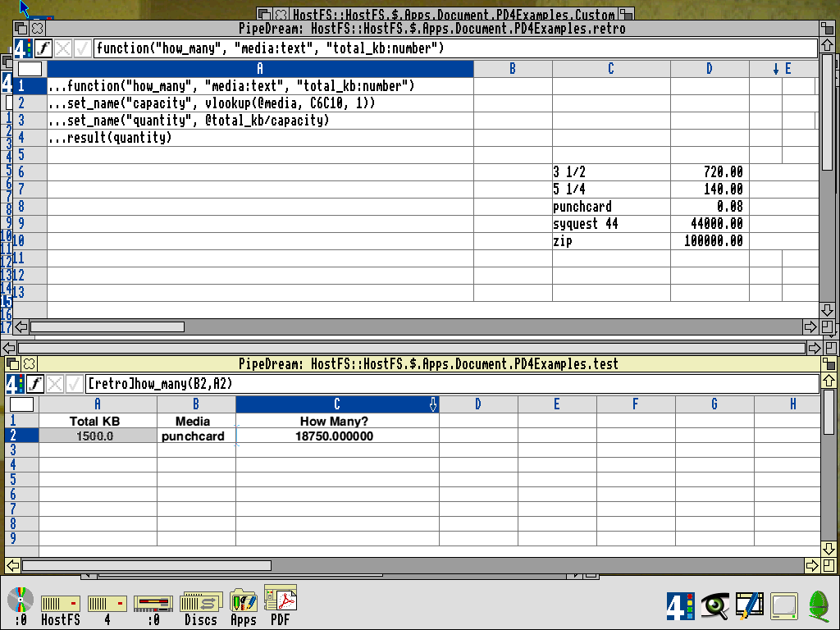Click the test window vertical scrollbar thumb
The image size is (840, 630).
pos(829,412)
